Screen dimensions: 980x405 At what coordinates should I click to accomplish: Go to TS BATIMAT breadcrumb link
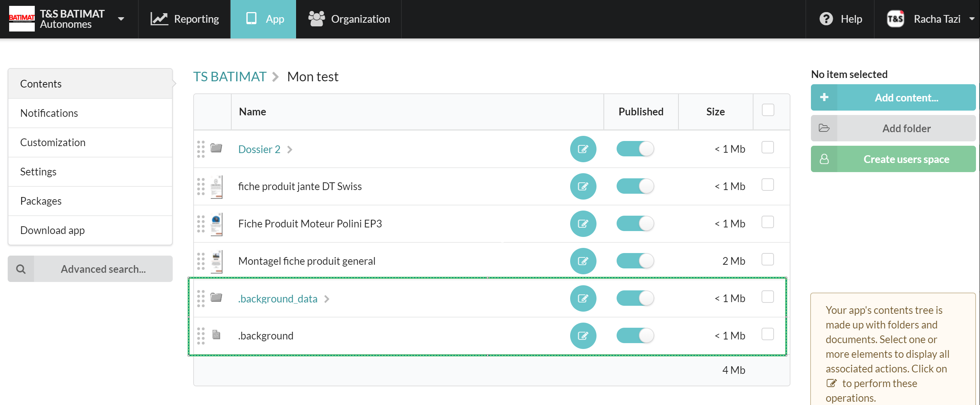[x=230, y=77]
